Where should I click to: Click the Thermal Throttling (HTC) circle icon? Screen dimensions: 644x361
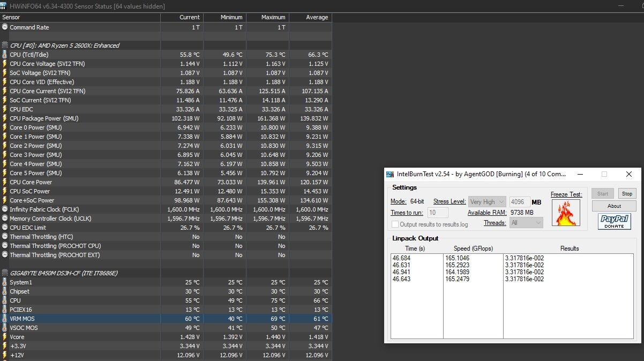(x=5, y=237)
